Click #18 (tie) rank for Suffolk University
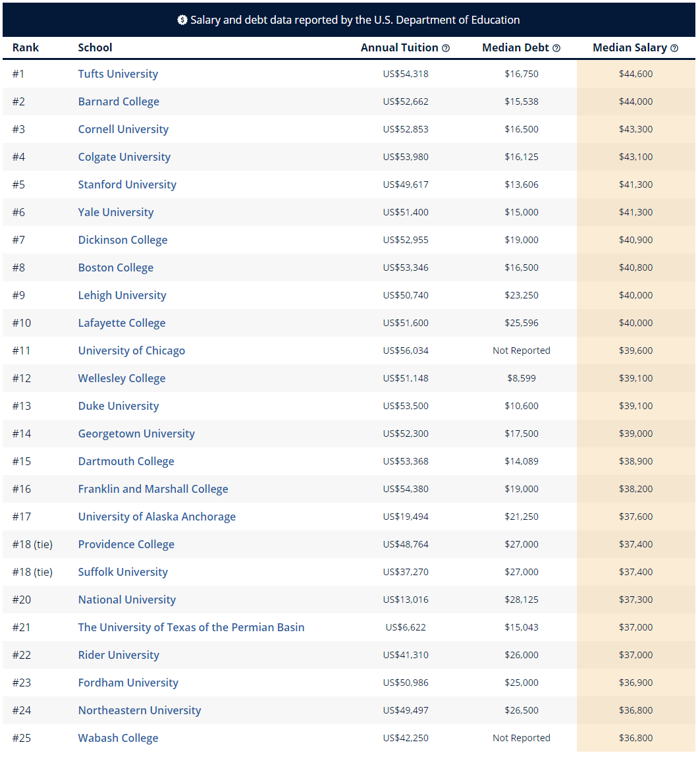 [32, 572]
